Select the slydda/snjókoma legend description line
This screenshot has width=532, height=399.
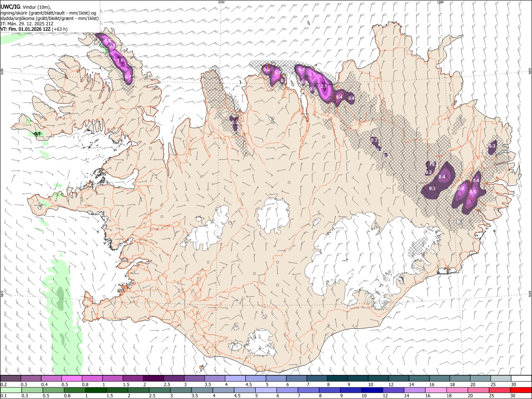pyautogui.click(x=49, y=18)
